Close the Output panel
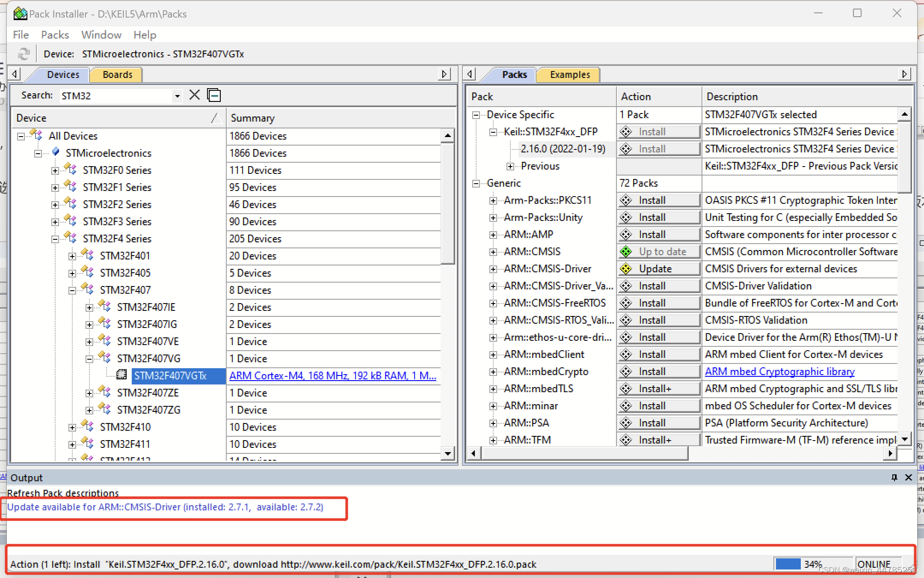Viewport: 924px width, 578px height. click(909, 477)
